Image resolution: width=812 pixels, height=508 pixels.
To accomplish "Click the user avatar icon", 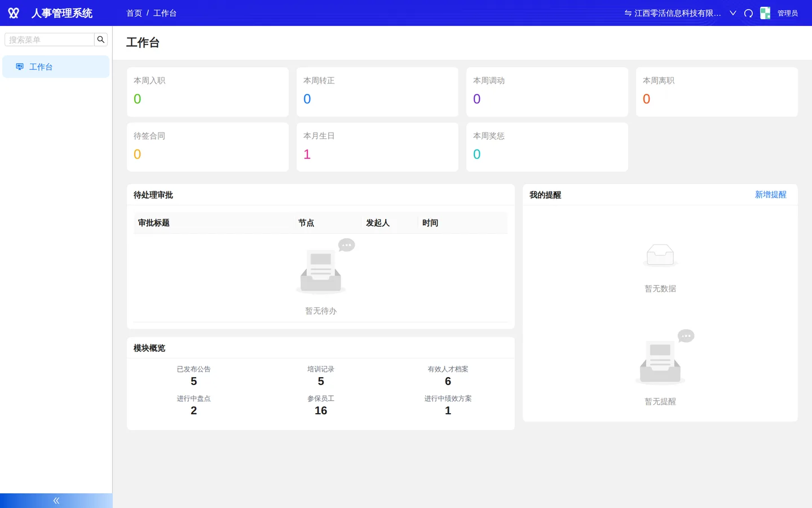I will click(x=765, y=13).
